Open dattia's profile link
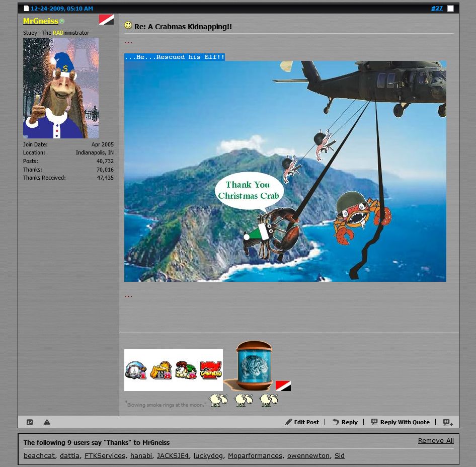Screen dimensions: 476x467 coord(69,455)
